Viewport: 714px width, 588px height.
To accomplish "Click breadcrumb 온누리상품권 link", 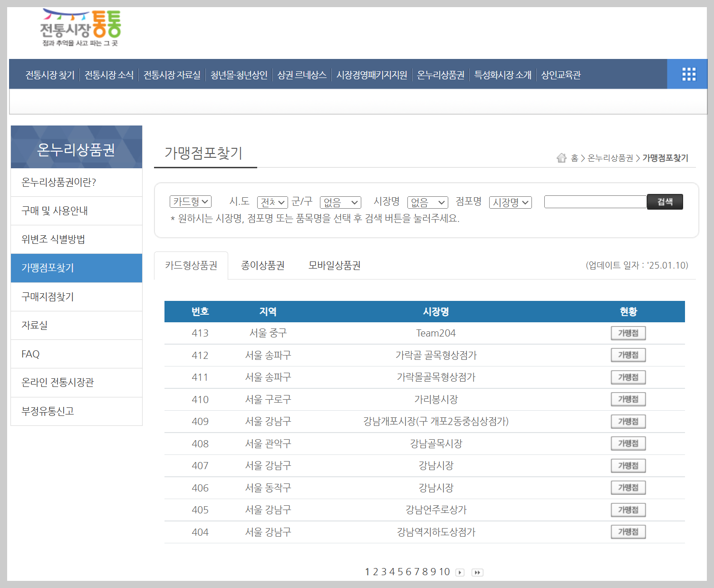I will (610, 158).
